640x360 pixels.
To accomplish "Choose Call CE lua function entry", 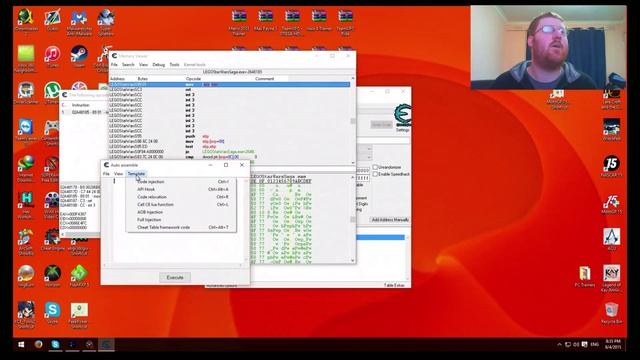I will (182, 204).
